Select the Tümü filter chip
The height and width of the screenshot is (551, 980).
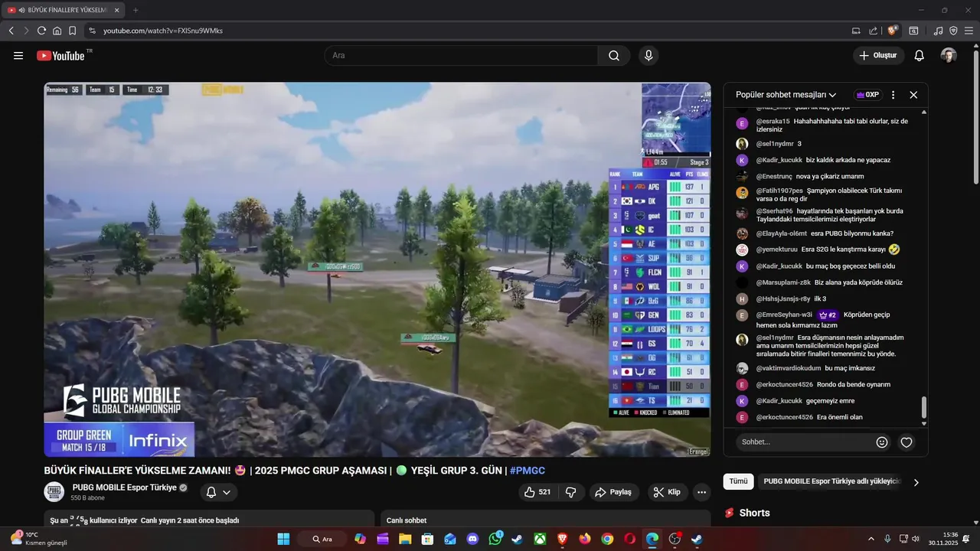(x=738, y=481)
